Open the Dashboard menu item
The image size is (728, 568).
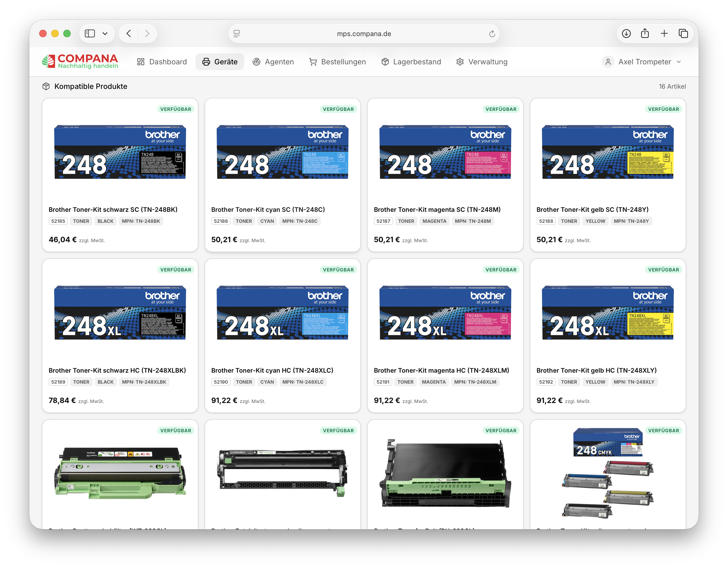pyautogui.click(x=162, y=62)
